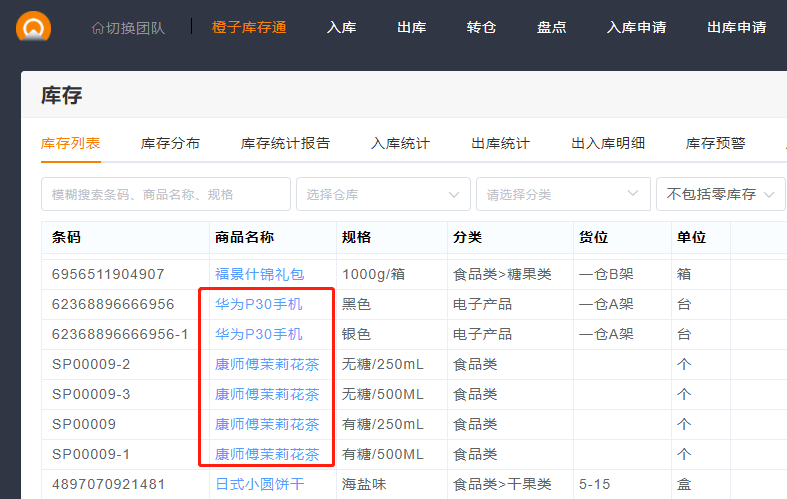The height and width of the screenshot is (499, 787).
Task: Click the barcode and product name search field
Action: tap(165, 194)
